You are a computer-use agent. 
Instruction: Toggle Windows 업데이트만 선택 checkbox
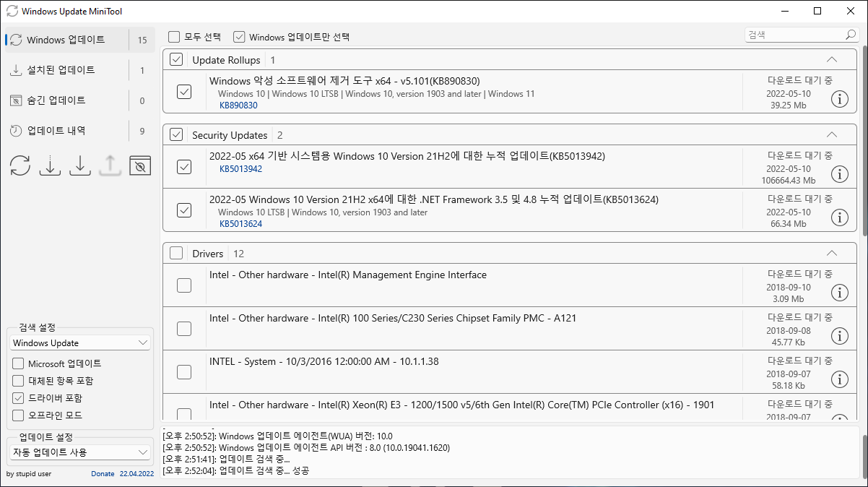click(238, 37)
